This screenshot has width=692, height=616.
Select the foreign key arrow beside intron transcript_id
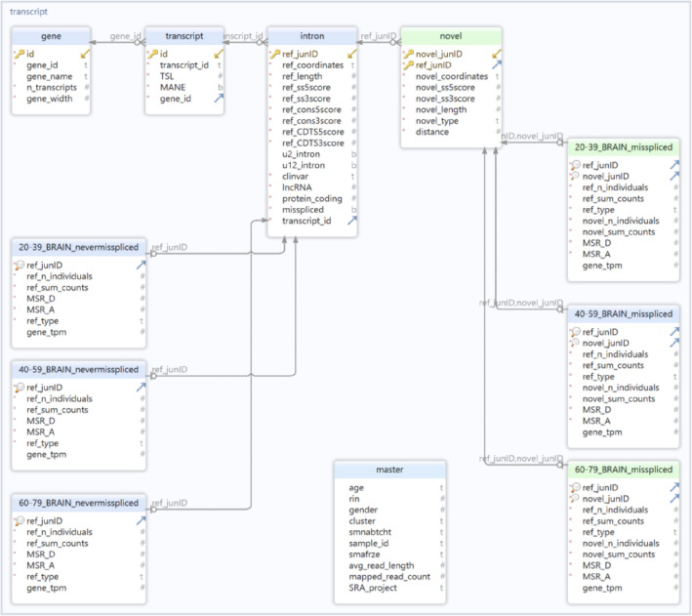(x=352, y=221)
